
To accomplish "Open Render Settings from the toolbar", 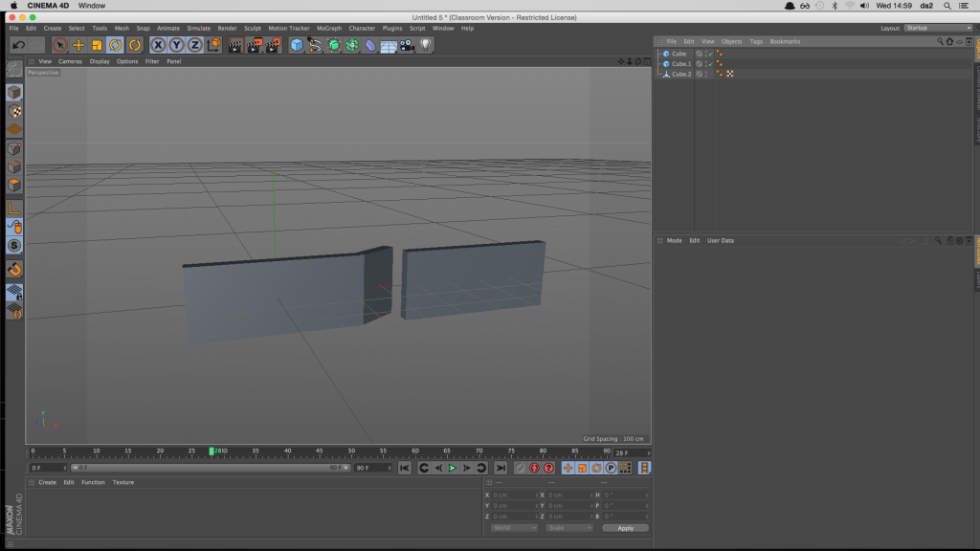I will click(274, 44).
